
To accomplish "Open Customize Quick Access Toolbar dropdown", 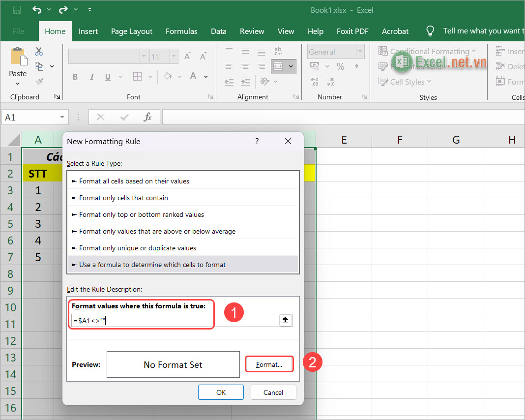I will pyautogui.click(x=90, y=10).
